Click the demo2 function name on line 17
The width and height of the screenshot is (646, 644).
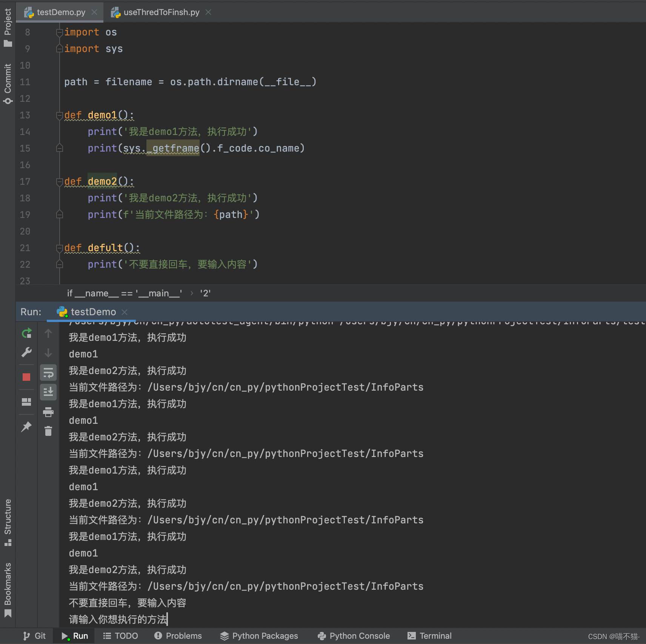point(102,181)
